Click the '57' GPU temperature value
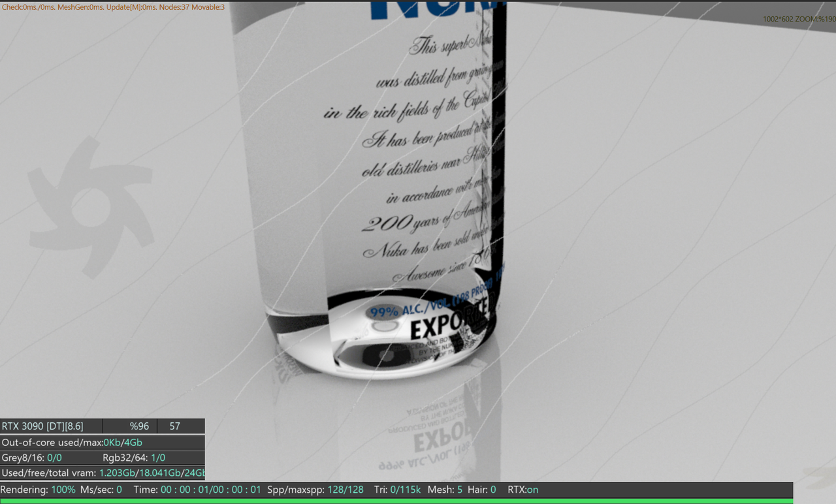This screenshot has height=504, width=836. click(174, 426)
